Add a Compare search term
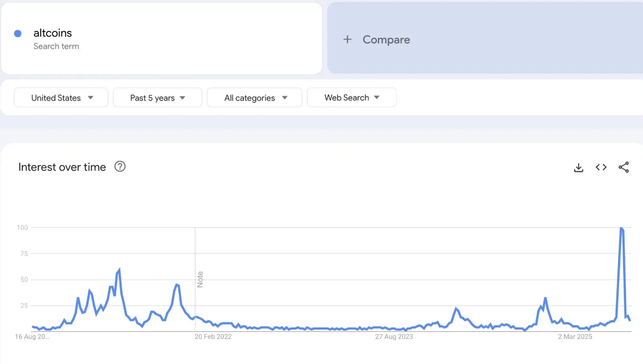 [x=485, y=38]
